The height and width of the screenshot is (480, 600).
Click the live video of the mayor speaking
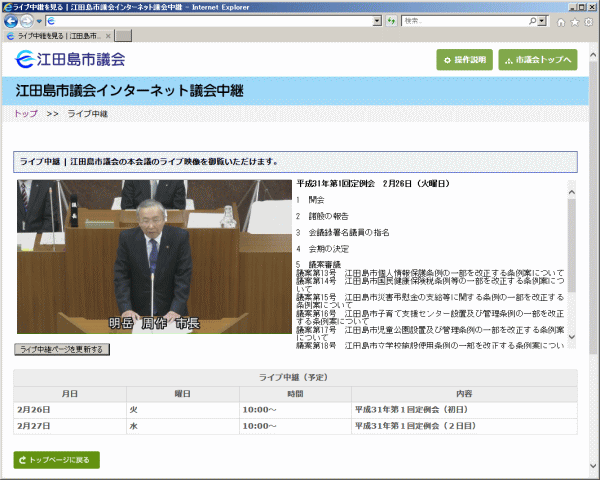[x=154, y=256]
